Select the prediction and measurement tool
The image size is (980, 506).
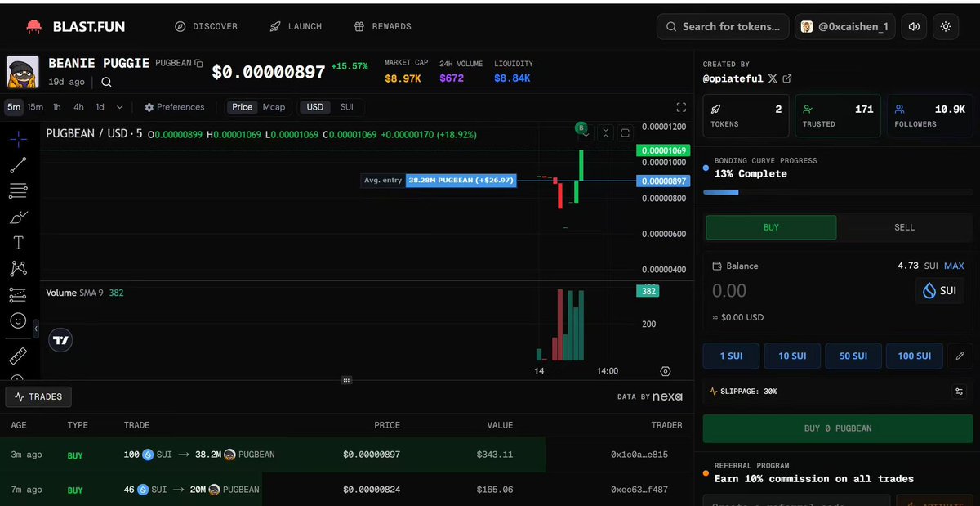[x=18, y=295]
